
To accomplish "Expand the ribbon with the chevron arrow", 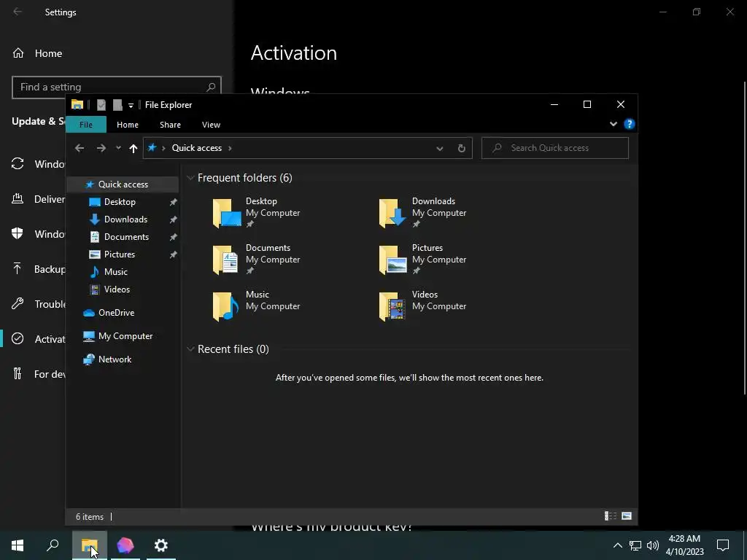I will [x=613, y=124].
